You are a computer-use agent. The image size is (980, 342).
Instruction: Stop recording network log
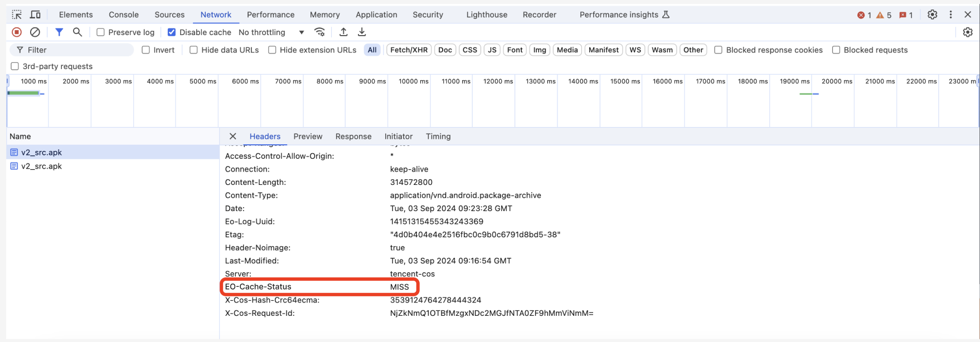coord(17,32)
